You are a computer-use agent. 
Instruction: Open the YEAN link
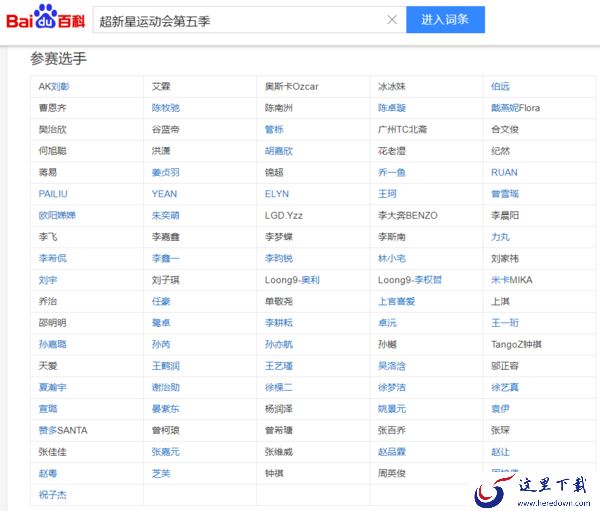click(164, 194)
